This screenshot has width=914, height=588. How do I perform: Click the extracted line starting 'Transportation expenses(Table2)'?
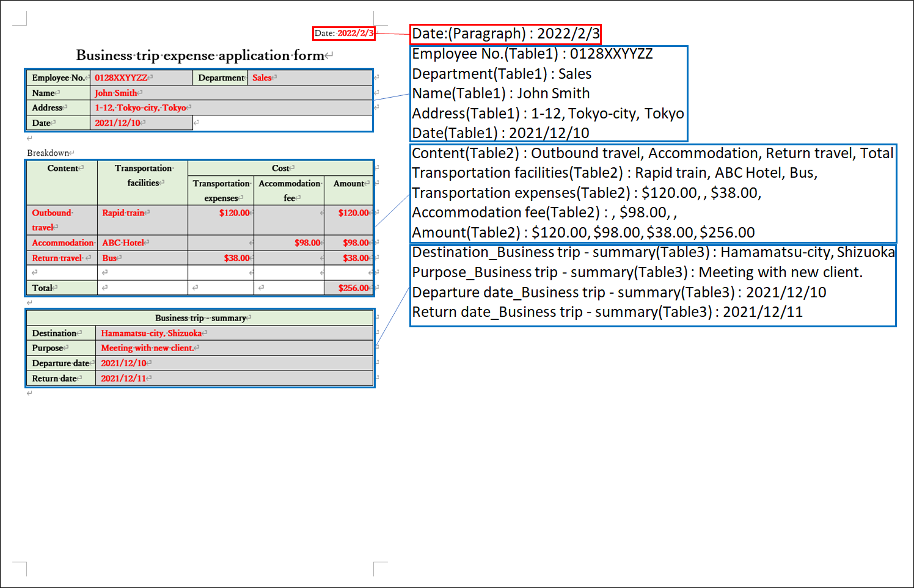pos(587,193)
